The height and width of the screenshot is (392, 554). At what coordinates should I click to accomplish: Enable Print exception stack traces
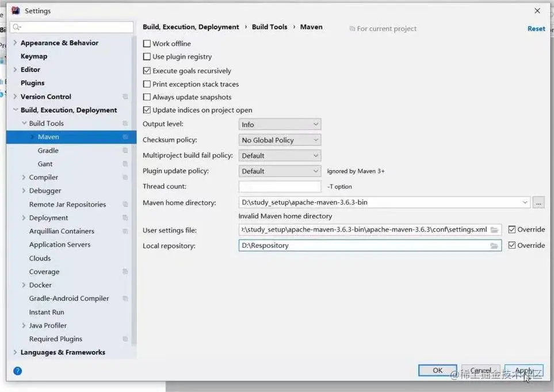(147, 84)
